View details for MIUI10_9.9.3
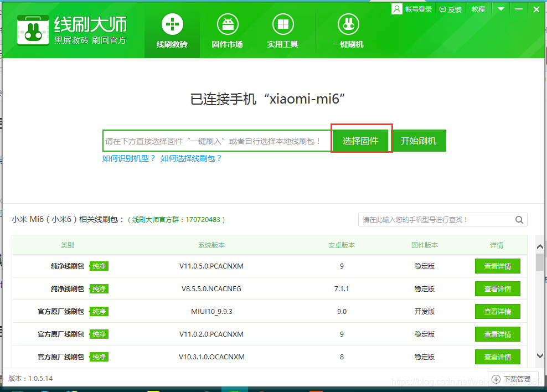This screenshot has height=392, width=547. click(498, 311)
